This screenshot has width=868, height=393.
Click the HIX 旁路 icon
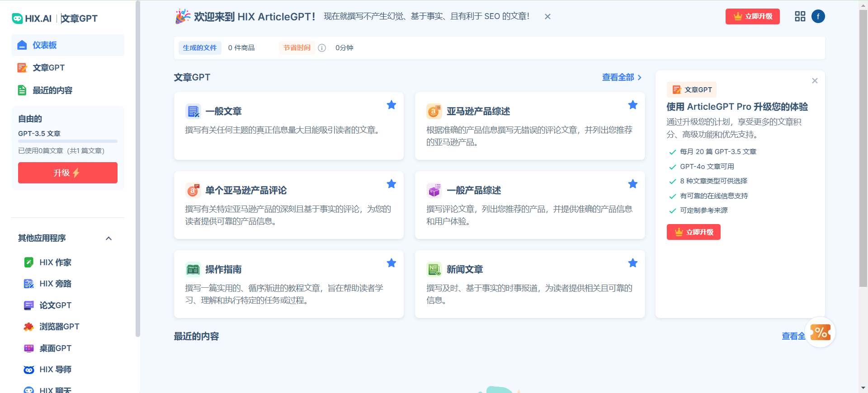28,284
